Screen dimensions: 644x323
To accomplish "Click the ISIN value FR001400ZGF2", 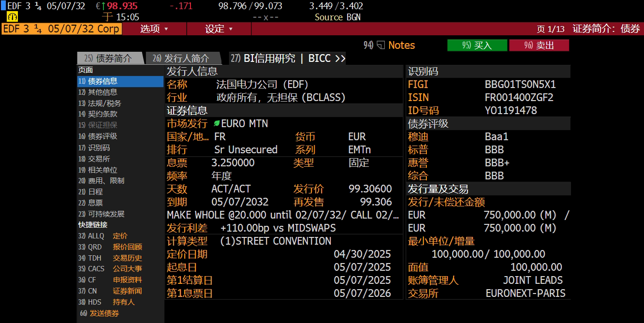I will pos(519,98).
